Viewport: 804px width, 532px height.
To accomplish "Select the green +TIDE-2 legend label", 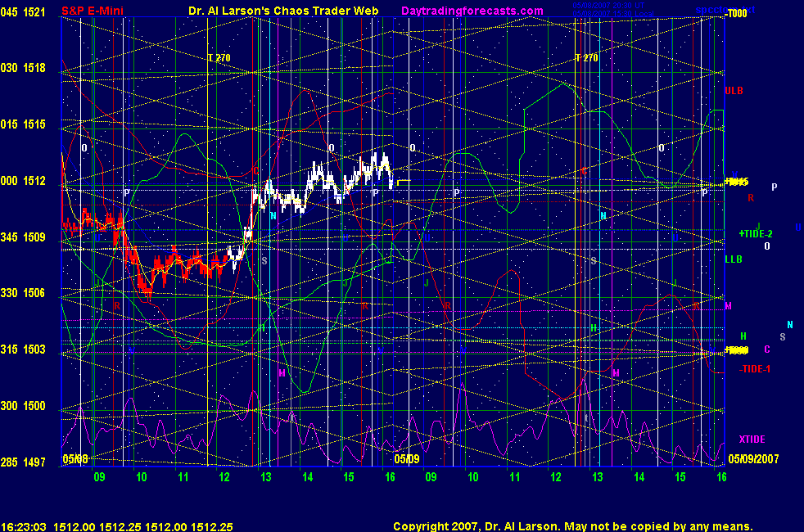I will (755, 234).
